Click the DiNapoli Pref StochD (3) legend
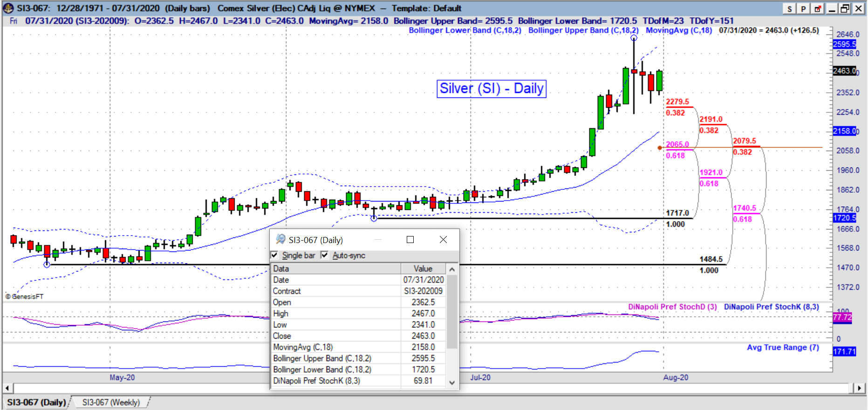Screen dimensions: 868x410 point(672,306)
